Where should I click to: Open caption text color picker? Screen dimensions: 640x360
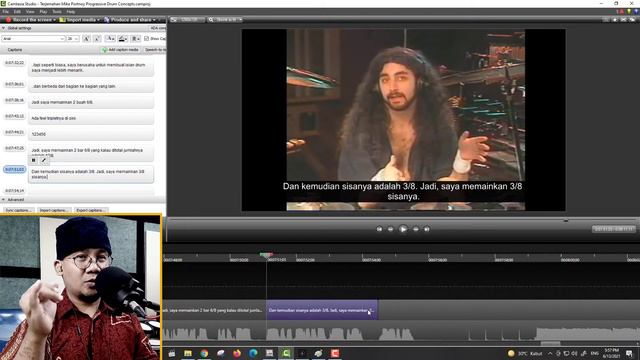[110, 39]
